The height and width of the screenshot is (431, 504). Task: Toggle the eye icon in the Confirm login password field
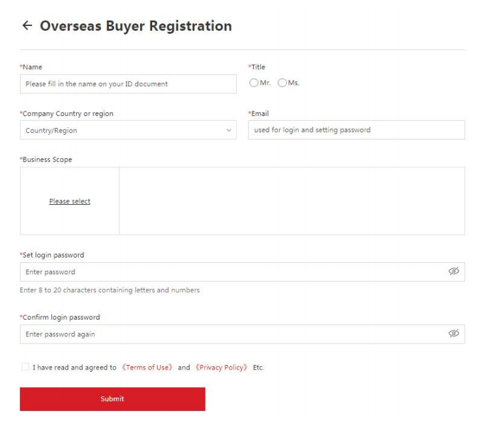point(454,334)
